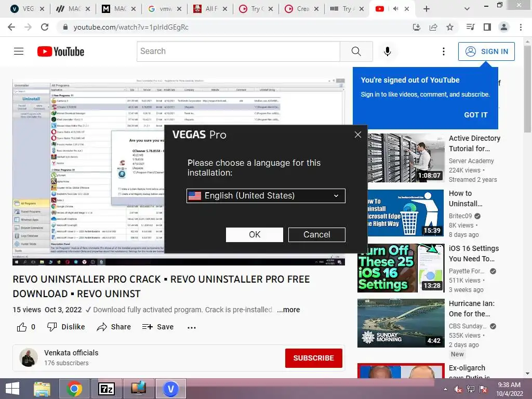
Task: Open the Chrome three-dot menu
Action: [521, 27]
